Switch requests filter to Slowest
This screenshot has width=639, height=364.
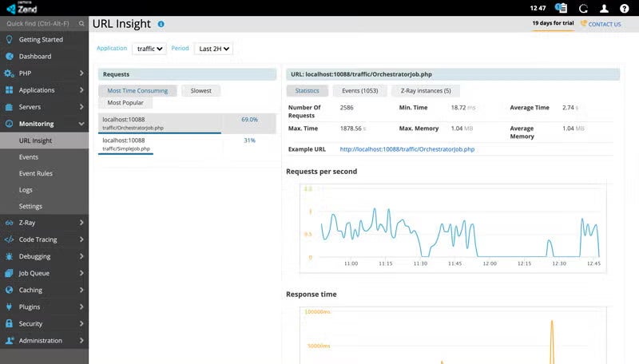pos(201,91)
